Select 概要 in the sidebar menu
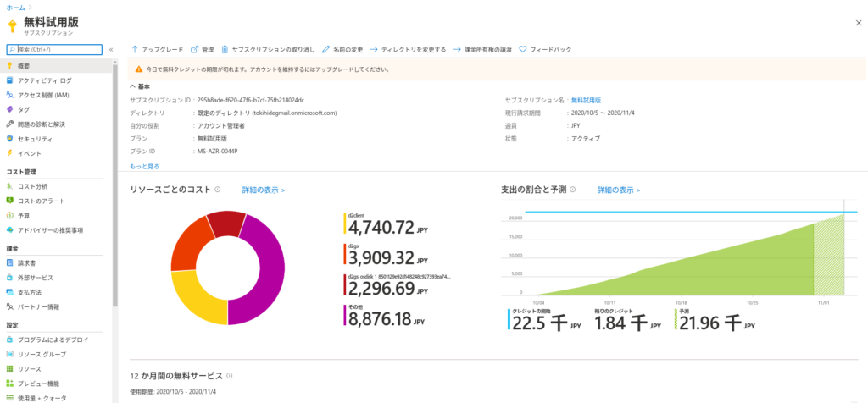 tap(57, 66)
